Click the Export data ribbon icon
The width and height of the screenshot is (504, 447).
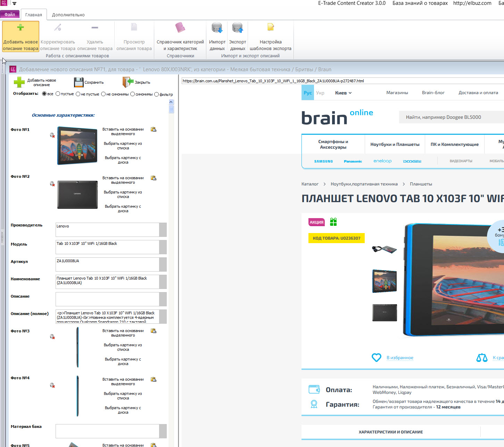[x=238, y=27]
